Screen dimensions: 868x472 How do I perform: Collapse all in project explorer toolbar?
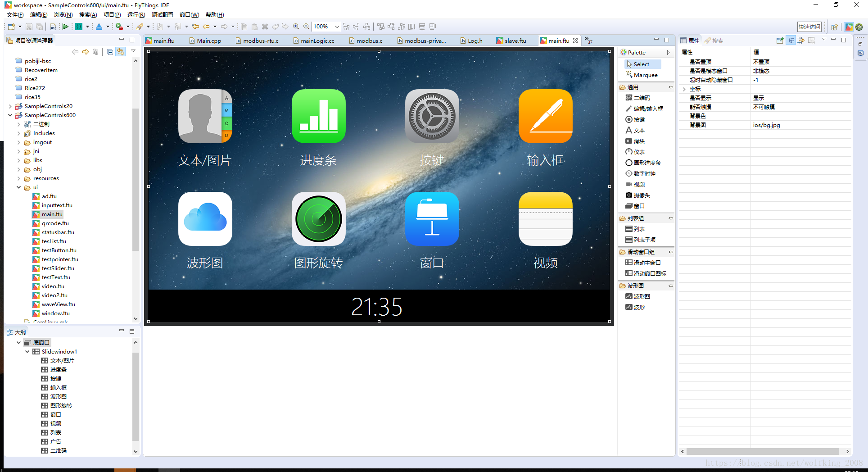(x=110, y=52)
